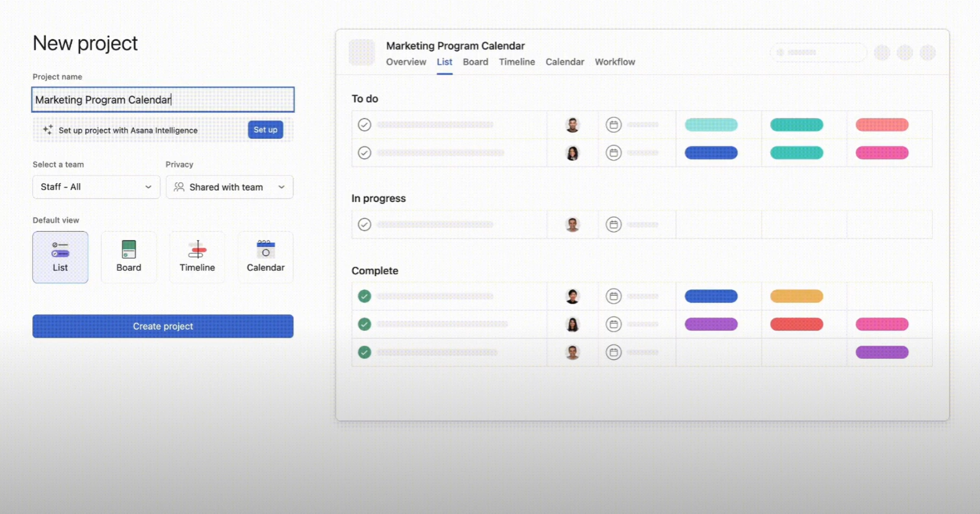Focus the Project name input field
This screenshot has height=514, width=980.
point(163,99)
